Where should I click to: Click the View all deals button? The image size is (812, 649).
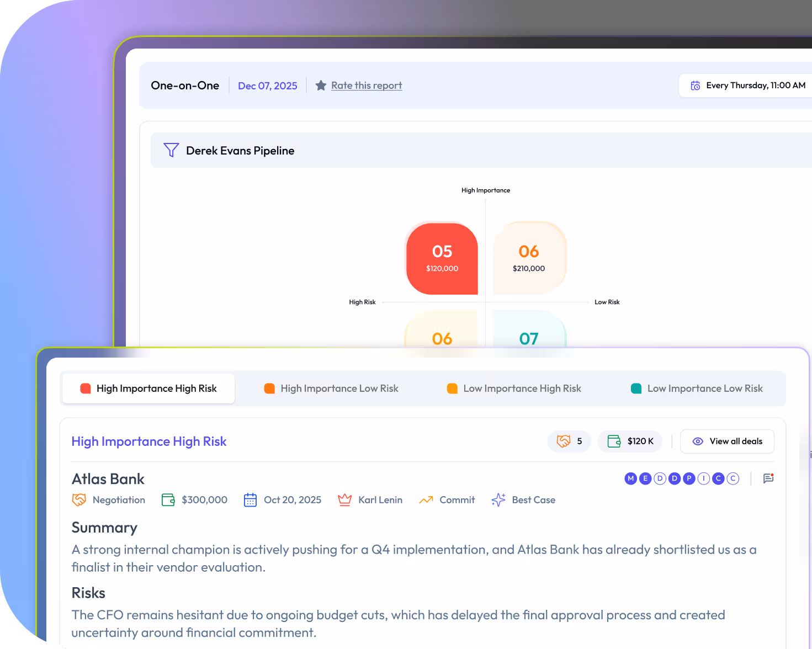click(727, 441)
